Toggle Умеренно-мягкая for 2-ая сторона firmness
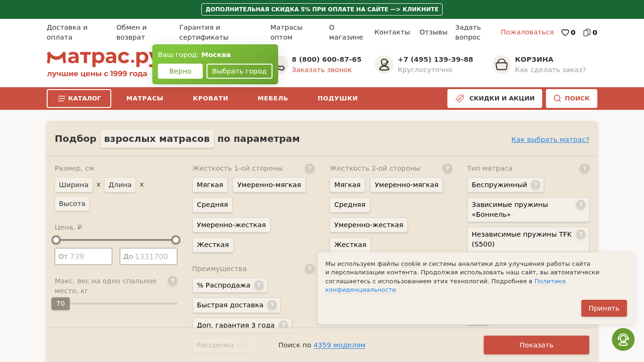This screenshot has width=644, height=362. [x=406, y=185]
